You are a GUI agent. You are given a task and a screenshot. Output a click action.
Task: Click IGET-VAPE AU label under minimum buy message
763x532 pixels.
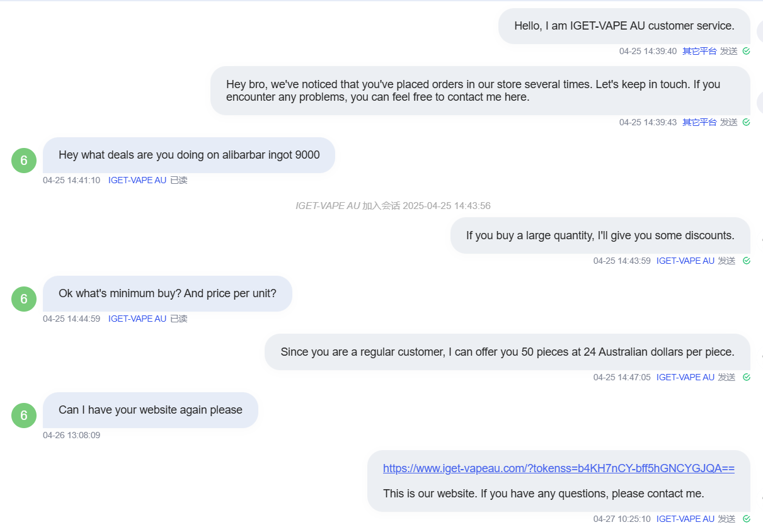tap(137, 319)
